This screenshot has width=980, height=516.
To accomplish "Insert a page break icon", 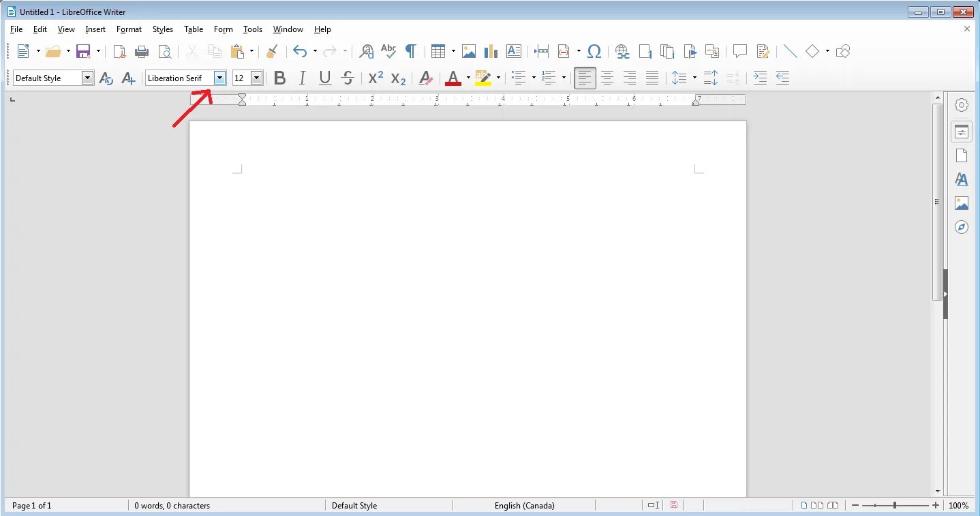I will click(542, 51).
